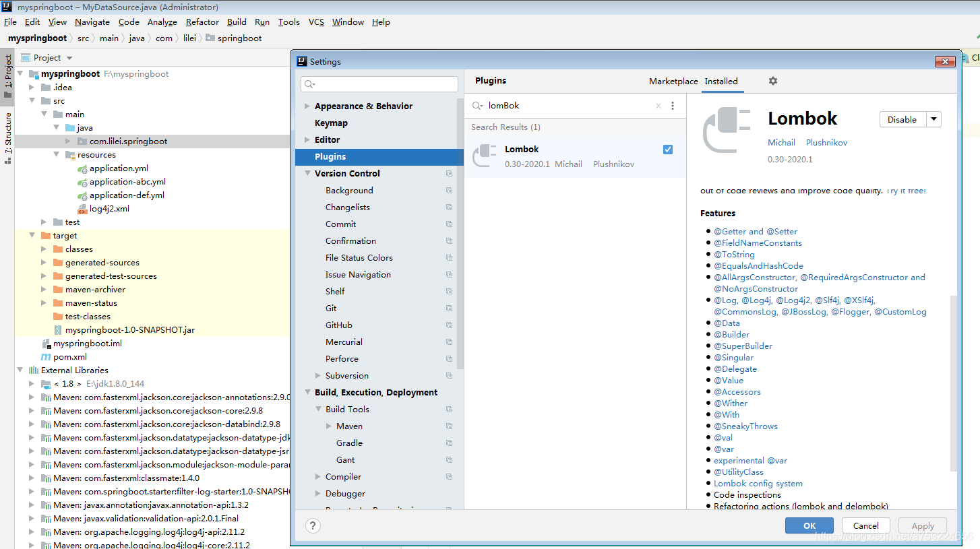
Task: Open the Refactor menu
Action: (202, 22)
